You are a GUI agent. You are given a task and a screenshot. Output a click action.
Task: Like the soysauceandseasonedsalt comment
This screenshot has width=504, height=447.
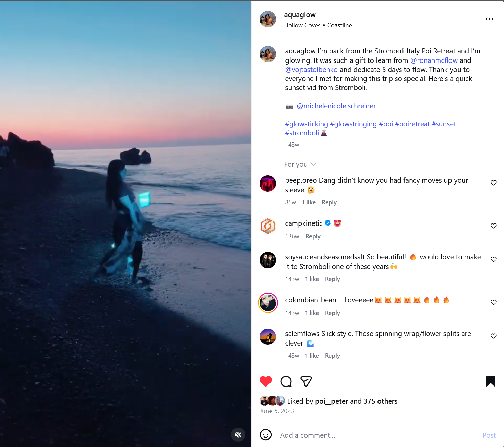(494, 259)
